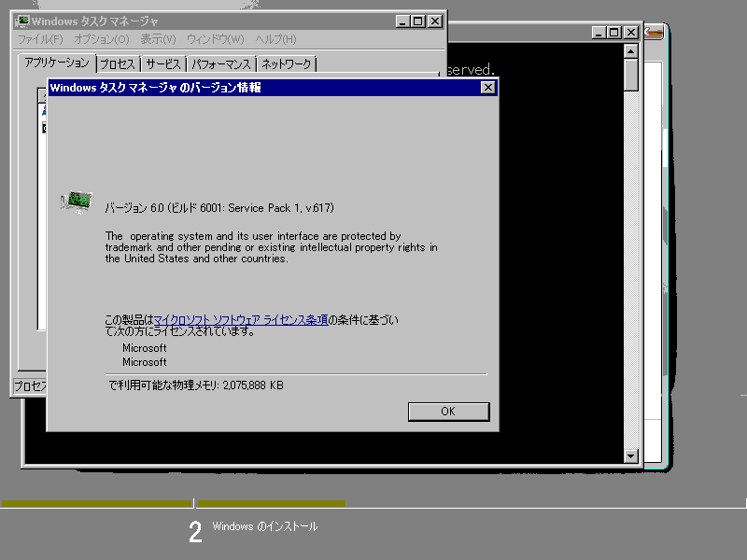Open the オプション(O) menu in Task Manager

(x=102, y=39)
